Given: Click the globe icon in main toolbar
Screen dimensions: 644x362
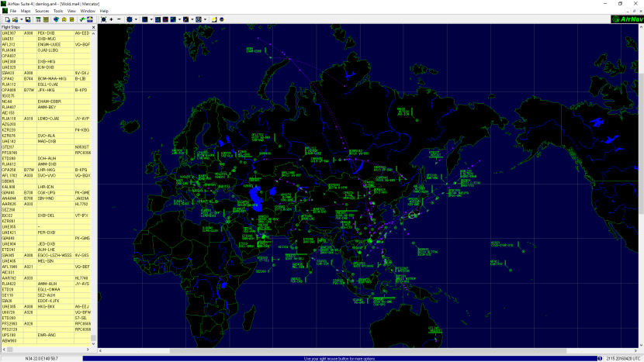Looking at the screenshot, I should [x=55, y=19].
